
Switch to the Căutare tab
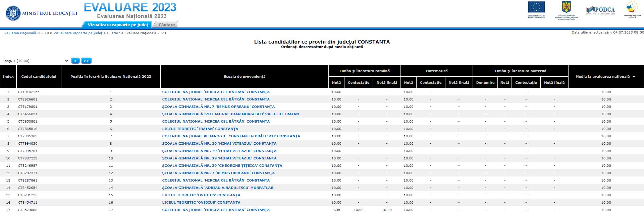pos(166,25)
